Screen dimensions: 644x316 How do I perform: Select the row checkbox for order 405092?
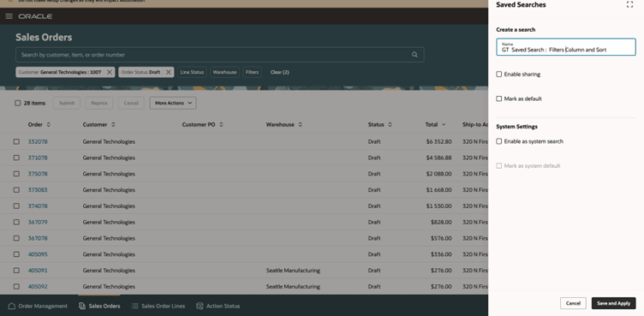point(16,286)
